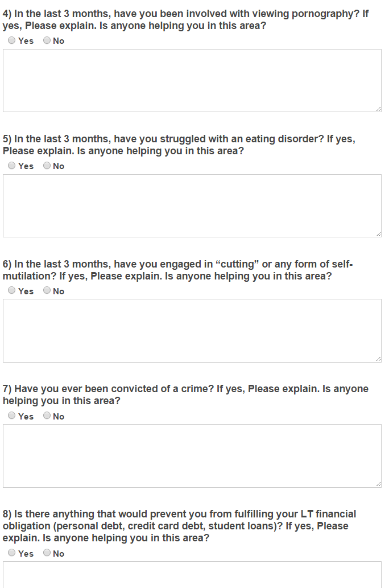
Task: Focus the crime conviction explanation box
Action: tap(192, 455)
